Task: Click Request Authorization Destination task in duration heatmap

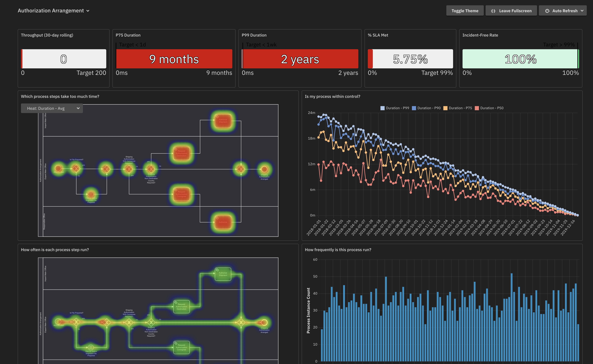Action: pyautogui.click(x=181, y=153)
